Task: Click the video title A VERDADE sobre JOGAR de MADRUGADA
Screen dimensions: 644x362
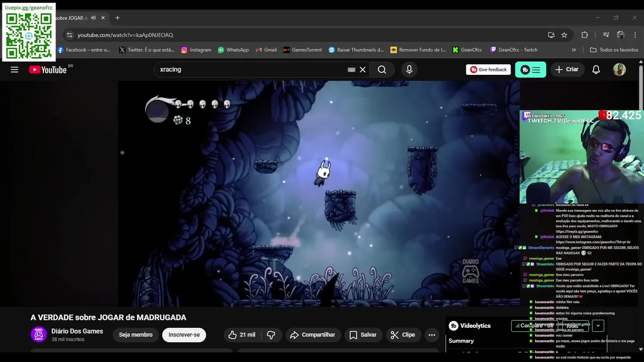Action: click(x=108, y=318)
